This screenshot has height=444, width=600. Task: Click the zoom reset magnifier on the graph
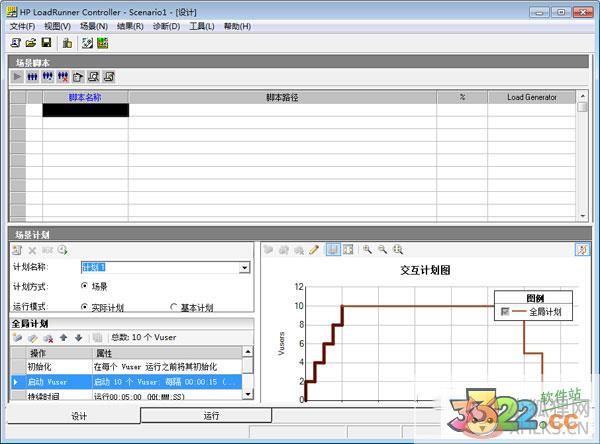coord(398,250)
